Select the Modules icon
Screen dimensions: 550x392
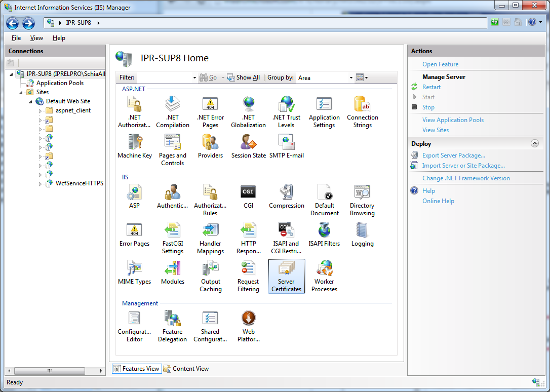click(x=173, y=272)
